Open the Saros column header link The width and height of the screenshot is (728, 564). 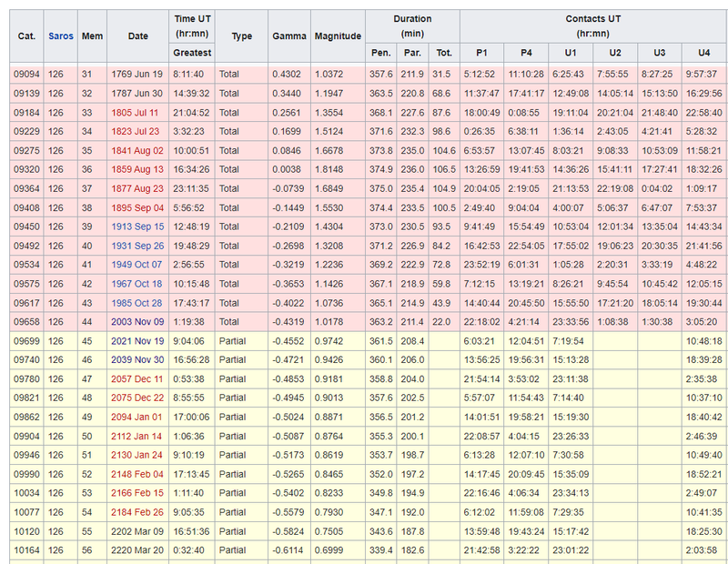click(61, 36)
